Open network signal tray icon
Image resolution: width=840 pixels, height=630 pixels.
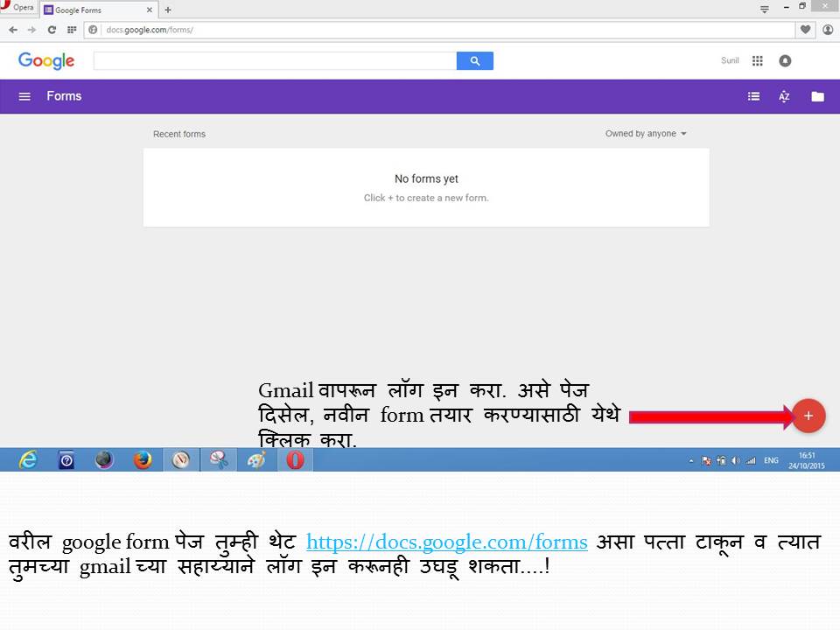(751, 460)
